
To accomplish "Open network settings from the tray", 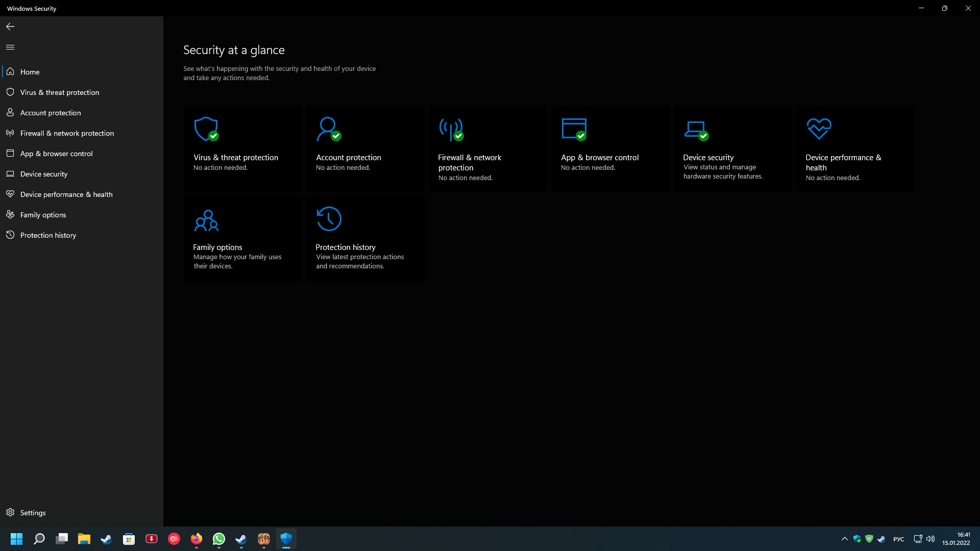I will click(x=918, y=539).
